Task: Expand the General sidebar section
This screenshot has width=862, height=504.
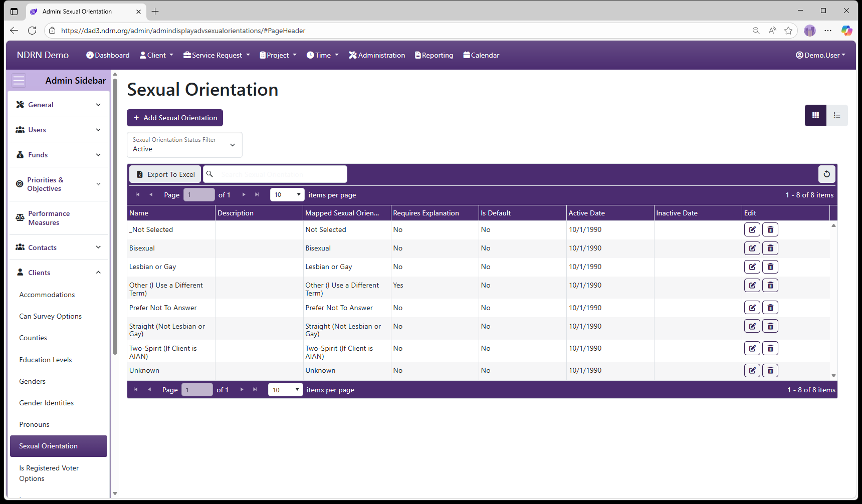Action: click(59, 105)
